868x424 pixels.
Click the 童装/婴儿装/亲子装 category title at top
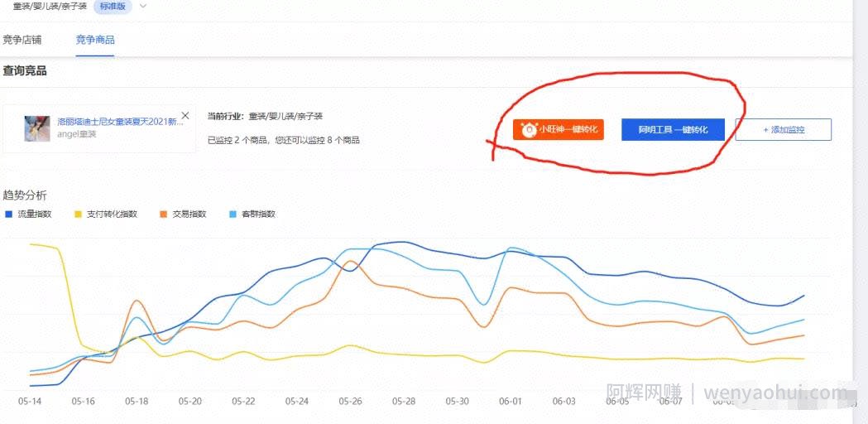click(x=50, y=6)
